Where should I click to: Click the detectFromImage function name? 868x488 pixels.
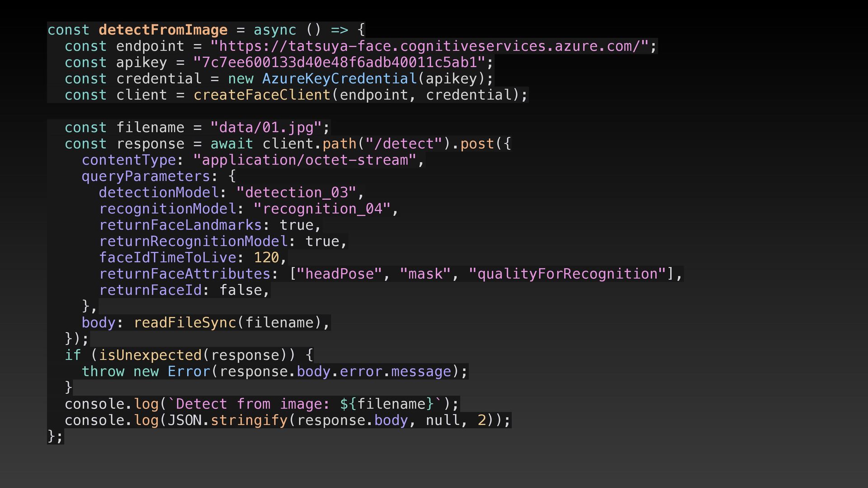pyautogui.click(x=163, y=30)
